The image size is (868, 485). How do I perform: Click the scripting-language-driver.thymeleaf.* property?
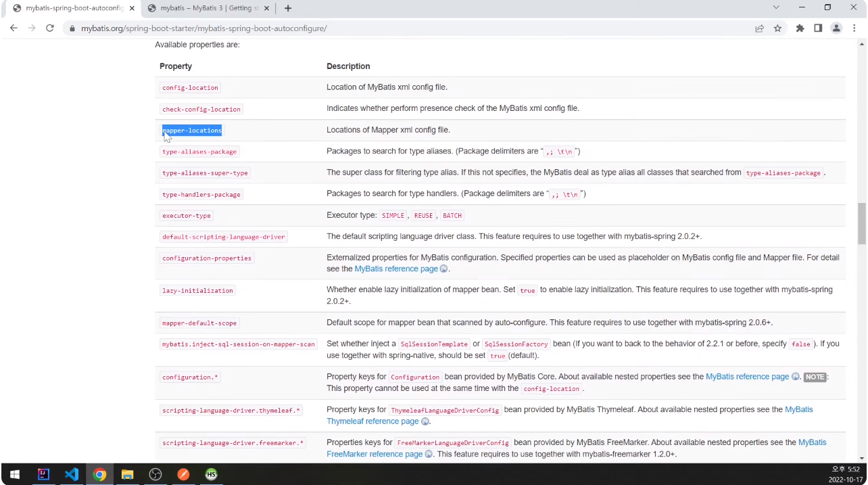click(231, 410)
